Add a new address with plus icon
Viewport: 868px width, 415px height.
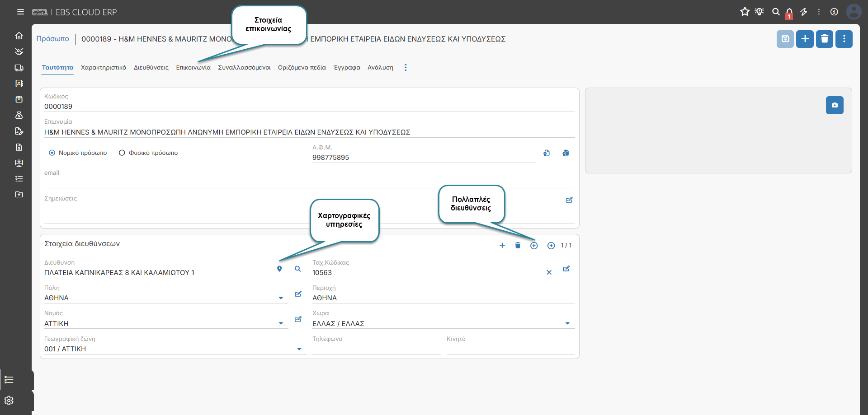point(502,246)
